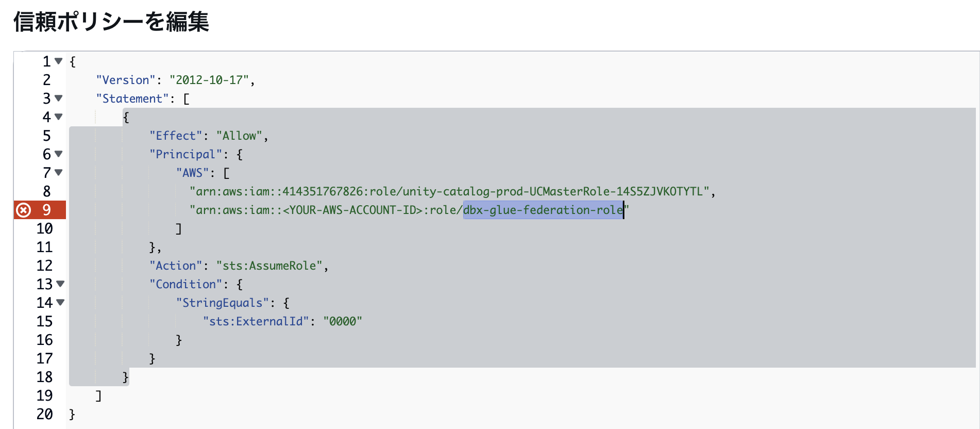This screenshot has height=429, width=980.
Task: Collapse the Statement array at line 3
Action: 59,98
